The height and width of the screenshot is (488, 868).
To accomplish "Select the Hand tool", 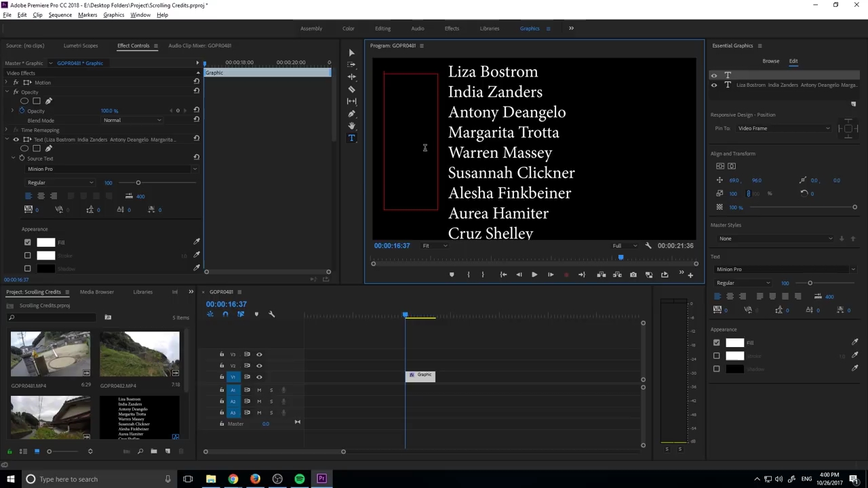I will (x=351, y=126).
